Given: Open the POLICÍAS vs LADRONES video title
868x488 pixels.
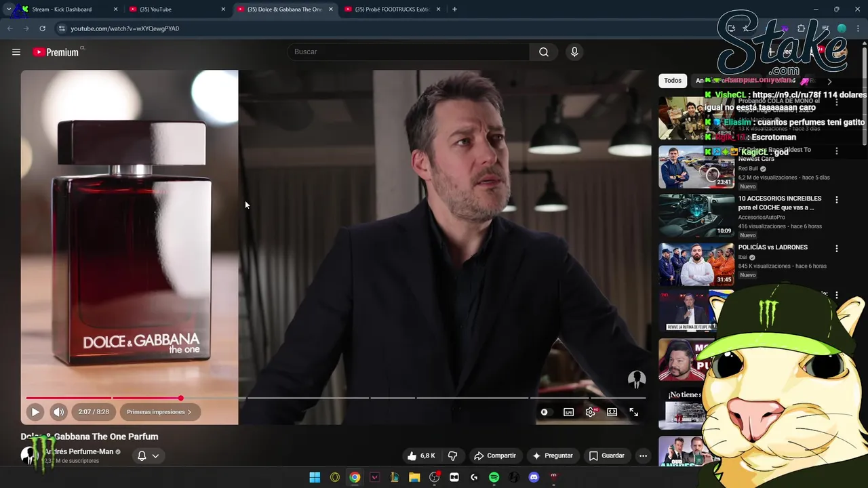Looking at the screenshot, I should pyautogui.click(x=772, y=247).
